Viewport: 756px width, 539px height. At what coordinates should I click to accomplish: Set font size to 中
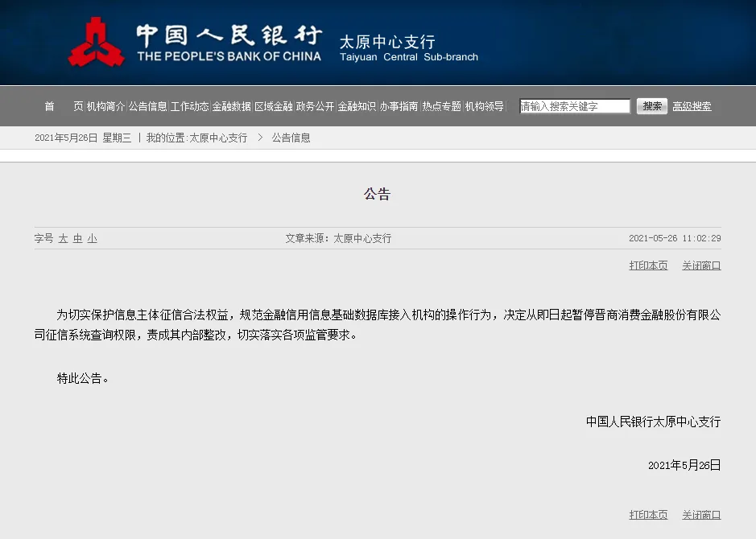point(77,238)
